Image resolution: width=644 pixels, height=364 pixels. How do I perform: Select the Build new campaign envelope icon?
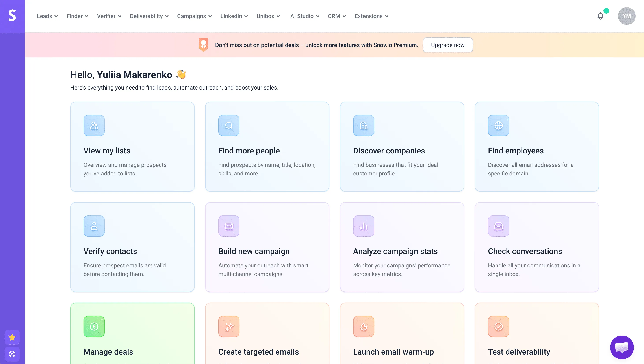[x=228, y=226]
